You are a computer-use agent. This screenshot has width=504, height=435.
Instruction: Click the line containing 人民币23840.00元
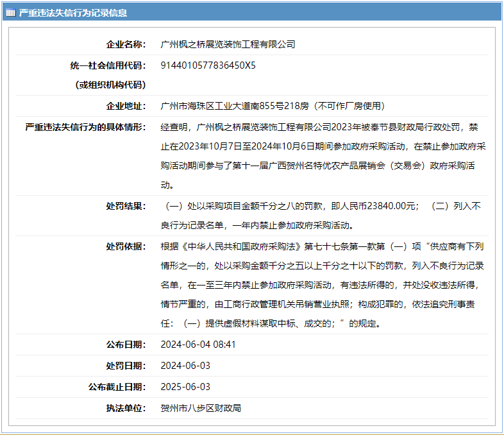(323, 206)
